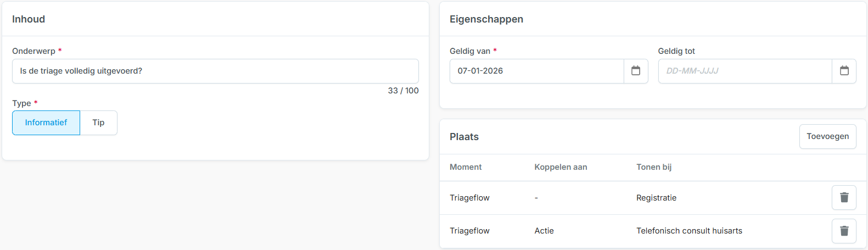Click the Tonen bij column header
The height and width of the screenshot is (250, 868).
tap(654, 167)
